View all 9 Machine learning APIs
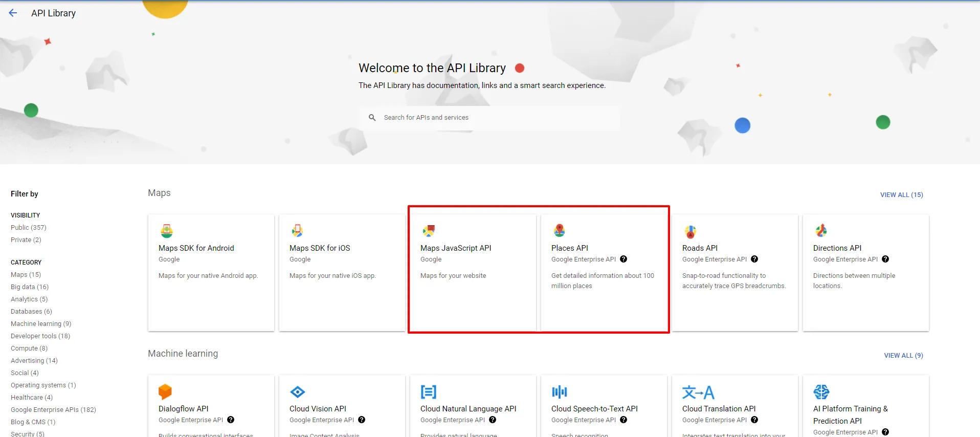 (903, 356)
